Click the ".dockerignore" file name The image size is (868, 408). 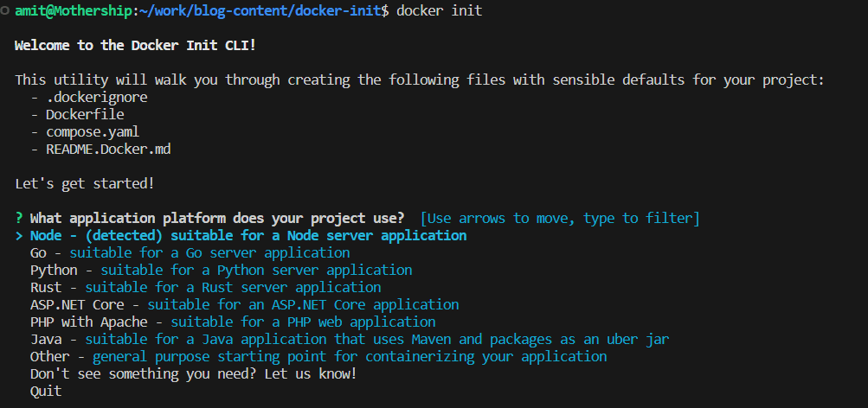tap(97, 98)
